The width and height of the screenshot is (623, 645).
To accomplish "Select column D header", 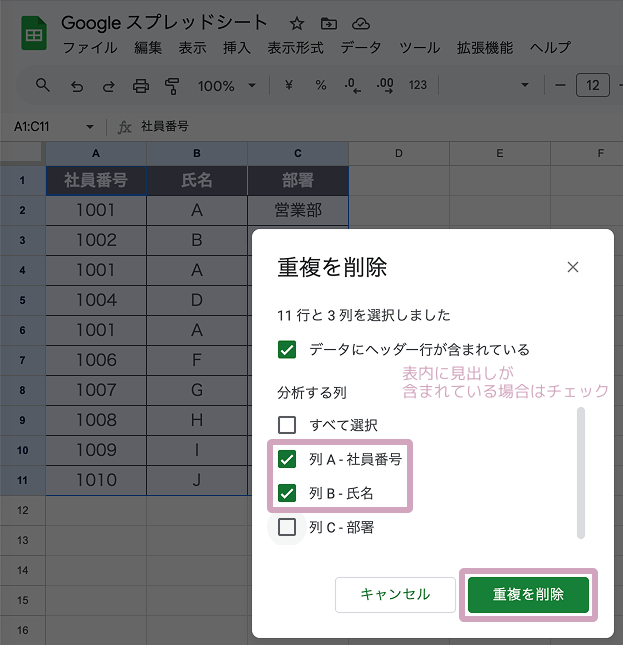I will pyautogui.click(x=399, y=153).
